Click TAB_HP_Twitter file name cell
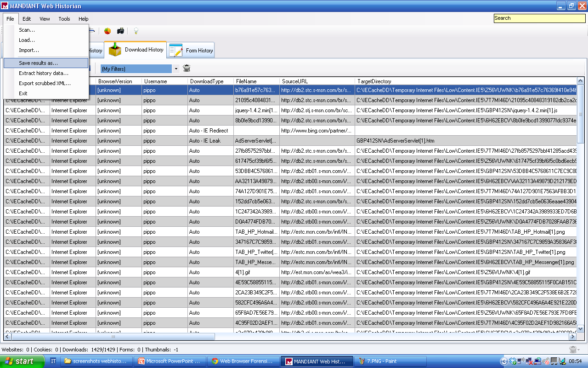This screenshot has height=368, width=588. tap(256, 252)
